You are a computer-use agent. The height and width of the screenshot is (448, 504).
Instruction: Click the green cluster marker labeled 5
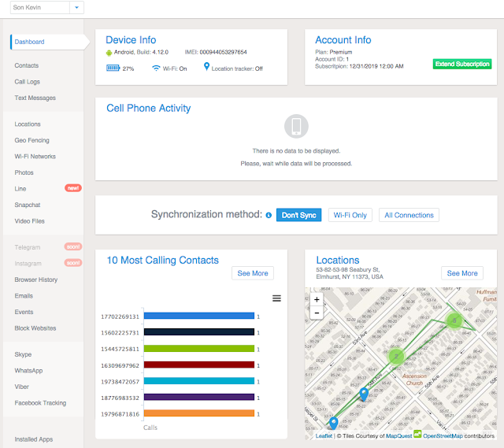tap(454, 320)
